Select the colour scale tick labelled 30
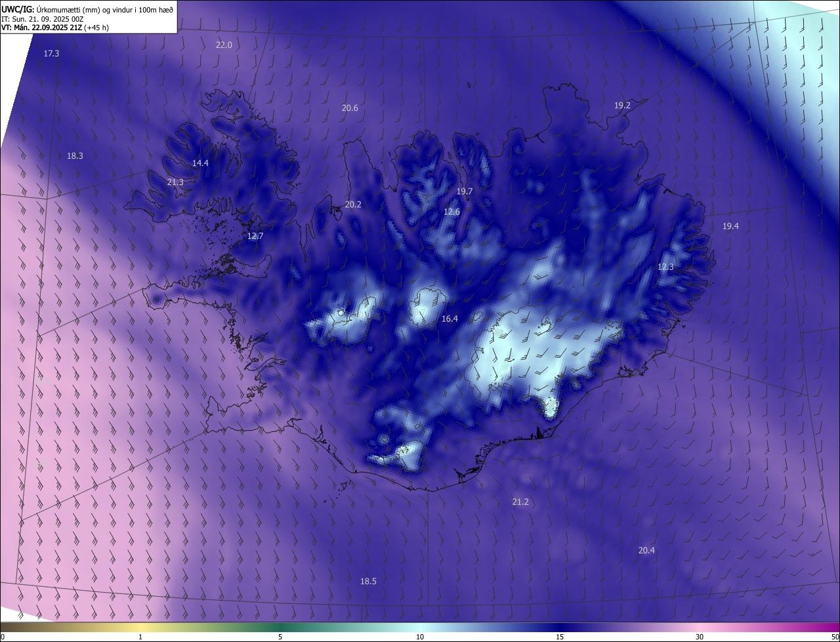Image resolution: width=840 pixels, height=642 pixels. pyautogui.click(x=700, y=637)
